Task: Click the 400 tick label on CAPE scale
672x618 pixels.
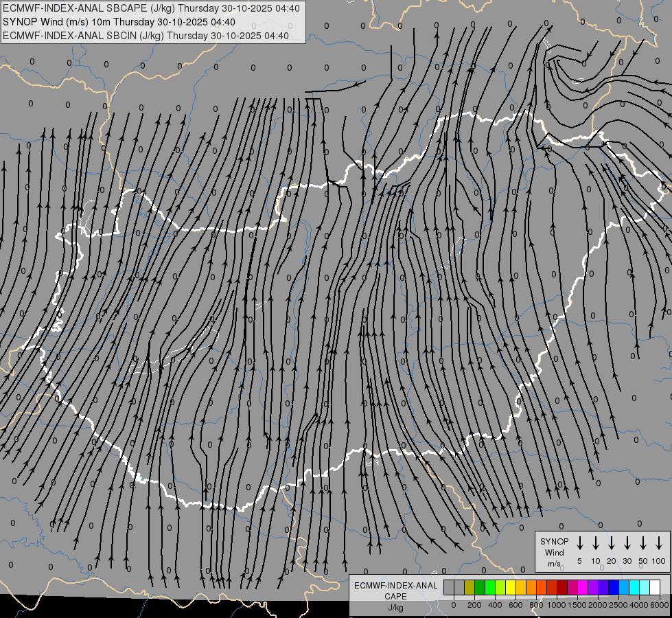Action: pyautogui.click(x=495, y=605)
